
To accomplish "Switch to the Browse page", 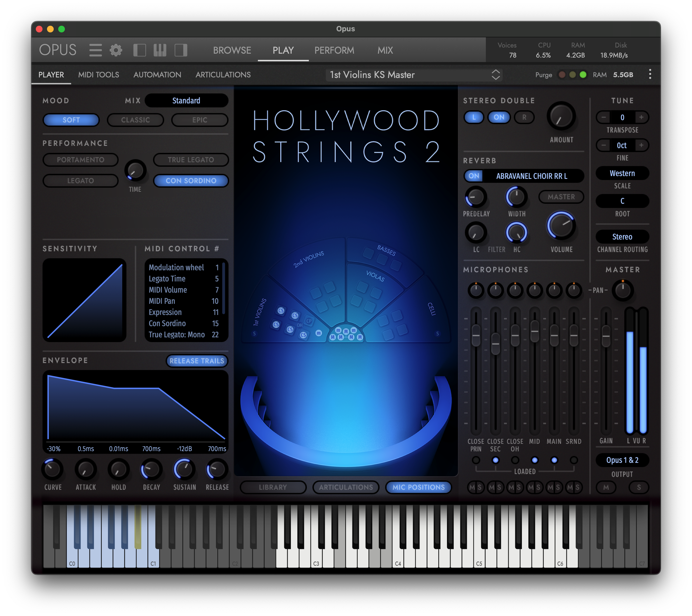I will [232, 50].
